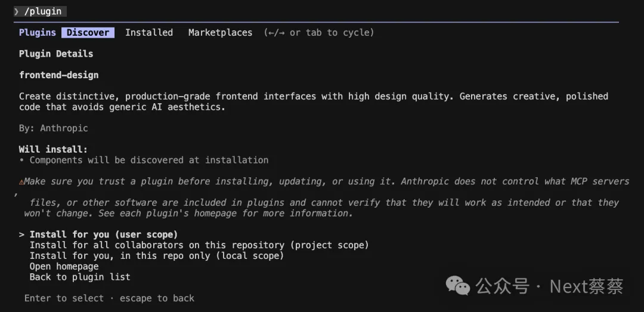Click the WeChat logo in watermark
Image resolution: width=644 pixels, height=312 pixels.
coord(458,286)
